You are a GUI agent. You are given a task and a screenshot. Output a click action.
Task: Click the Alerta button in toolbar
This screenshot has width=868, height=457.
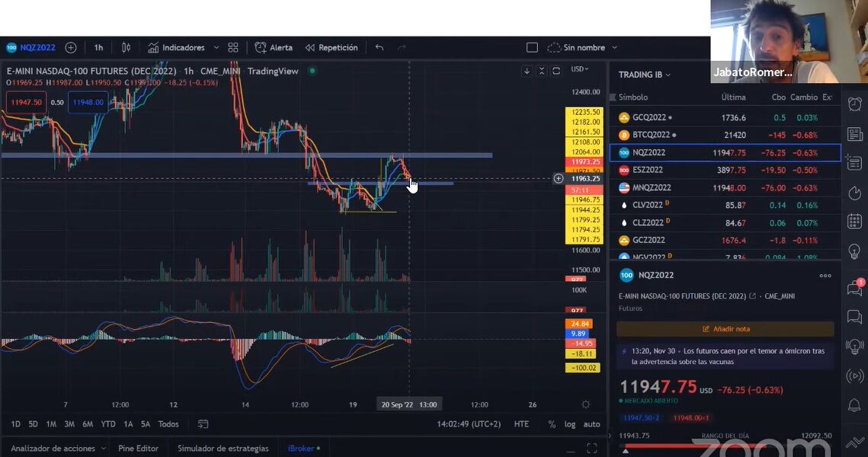tap(274, 47)
